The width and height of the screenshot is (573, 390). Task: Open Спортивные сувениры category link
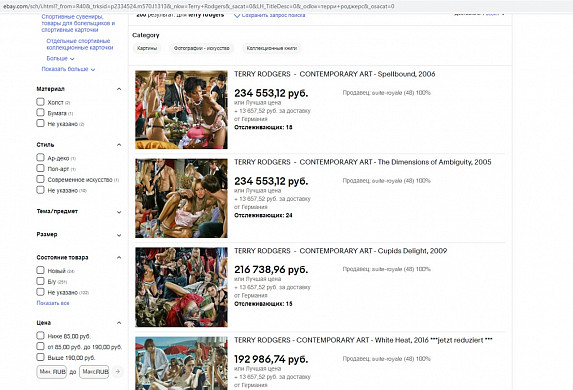(78, 23)
